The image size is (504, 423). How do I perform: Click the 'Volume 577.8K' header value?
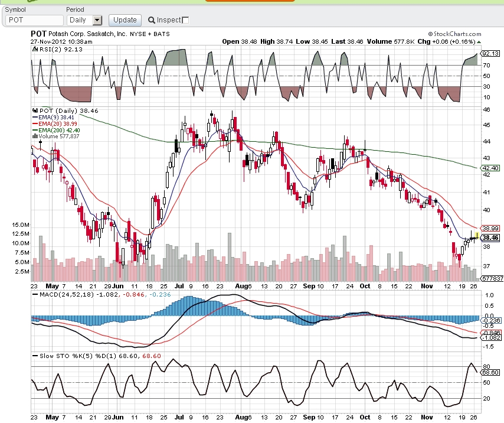[x=391, y=41]
